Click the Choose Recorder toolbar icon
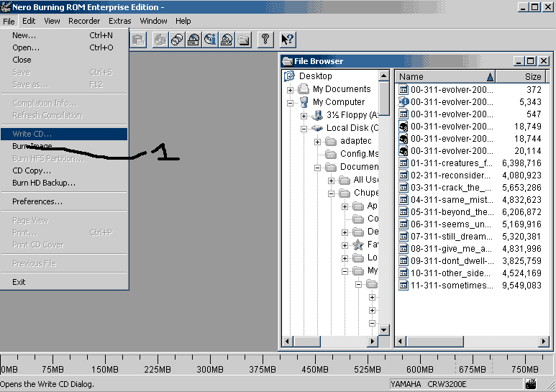This screenshot has height=392, width=556. coord(193,40)
